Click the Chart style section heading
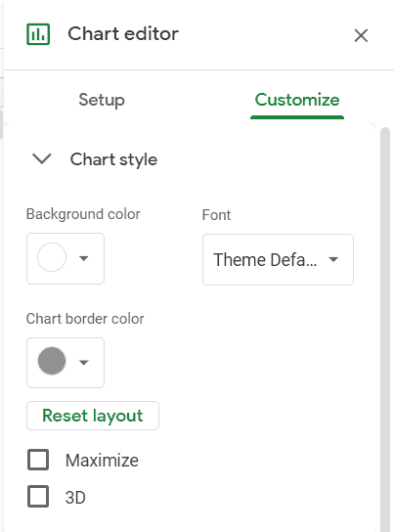 click(113, 159)
